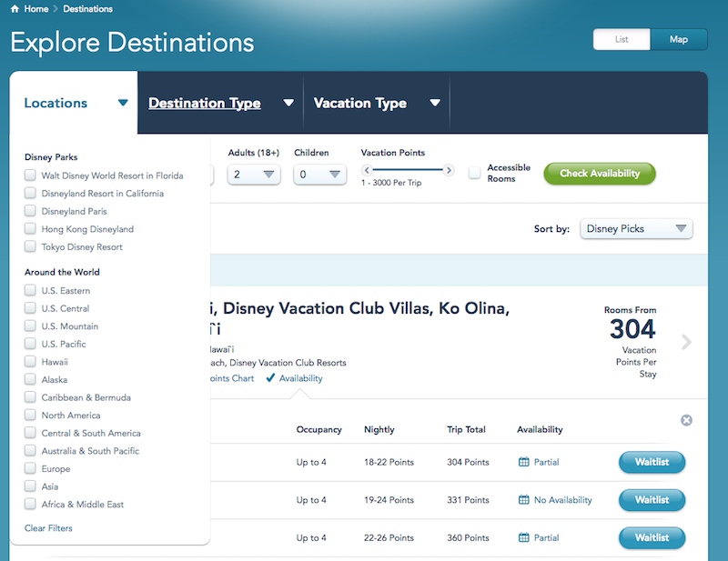Click the calendar icon beside No Availability

[x=524, y=500]
